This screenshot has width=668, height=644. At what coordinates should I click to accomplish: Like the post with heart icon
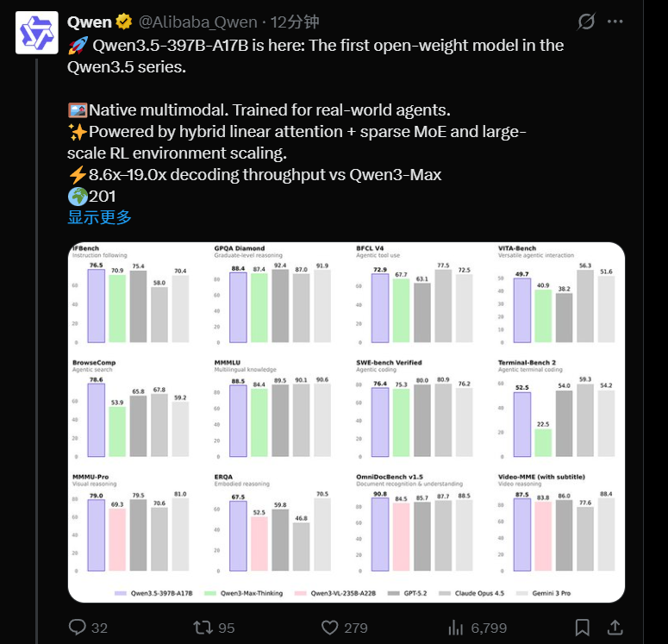[x=330, y=626]
